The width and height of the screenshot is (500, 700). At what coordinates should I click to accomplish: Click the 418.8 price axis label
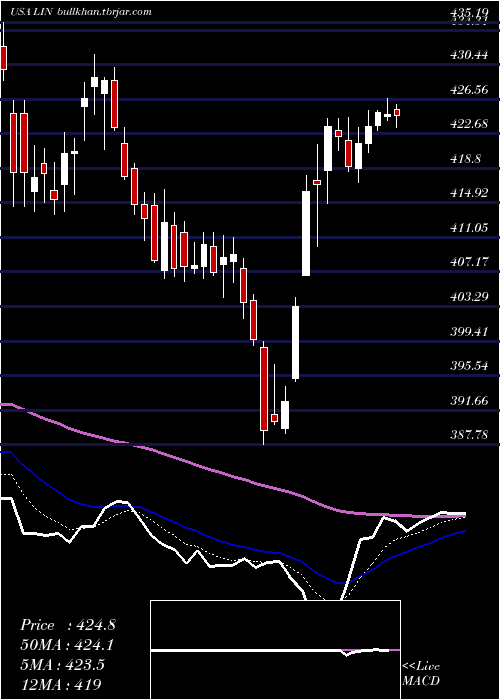point(465,159)
